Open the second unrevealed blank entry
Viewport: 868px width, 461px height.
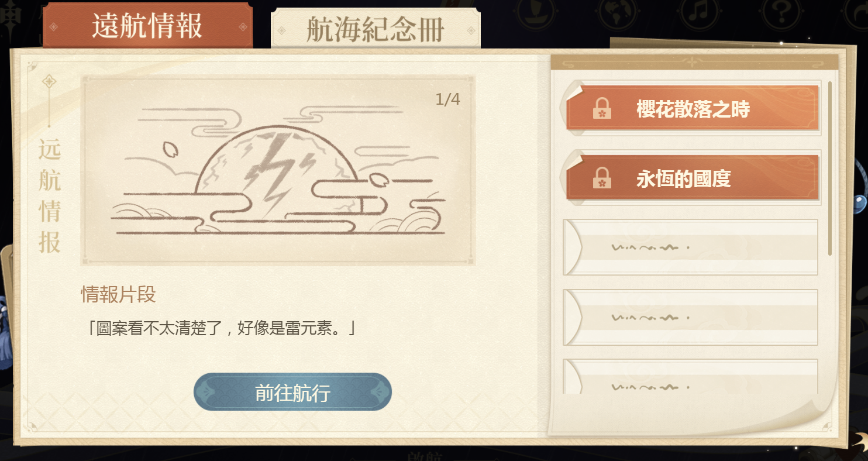coord(690,317)
